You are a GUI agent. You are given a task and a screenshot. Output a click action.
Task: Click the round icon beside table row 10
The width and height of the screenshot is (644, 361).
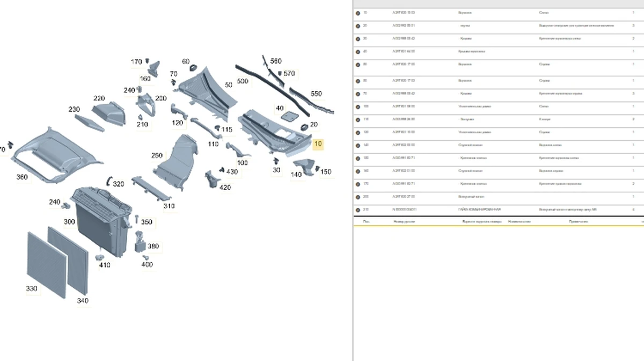(x=358, y=13)
